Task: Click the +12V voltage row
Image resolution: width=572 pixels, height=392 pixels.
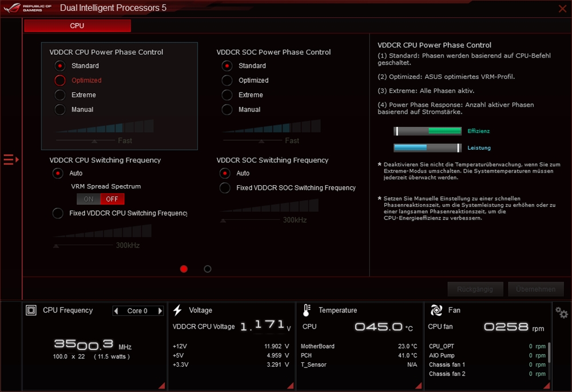Action: [x=231, y=346]
